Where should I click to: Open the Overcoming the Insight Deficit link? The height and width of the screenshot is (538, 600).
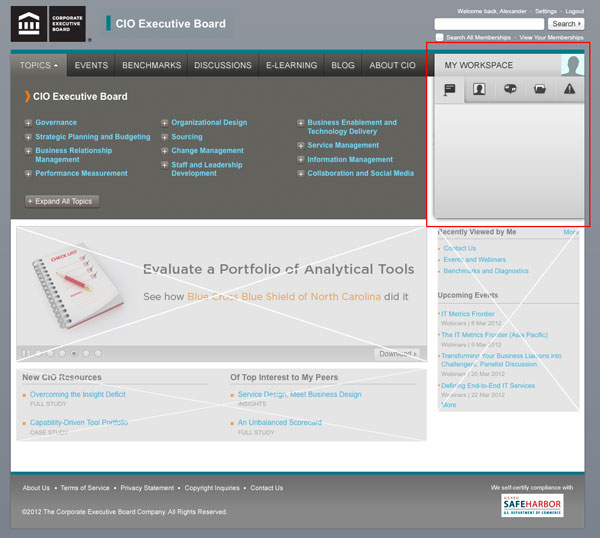coord(78,395)
